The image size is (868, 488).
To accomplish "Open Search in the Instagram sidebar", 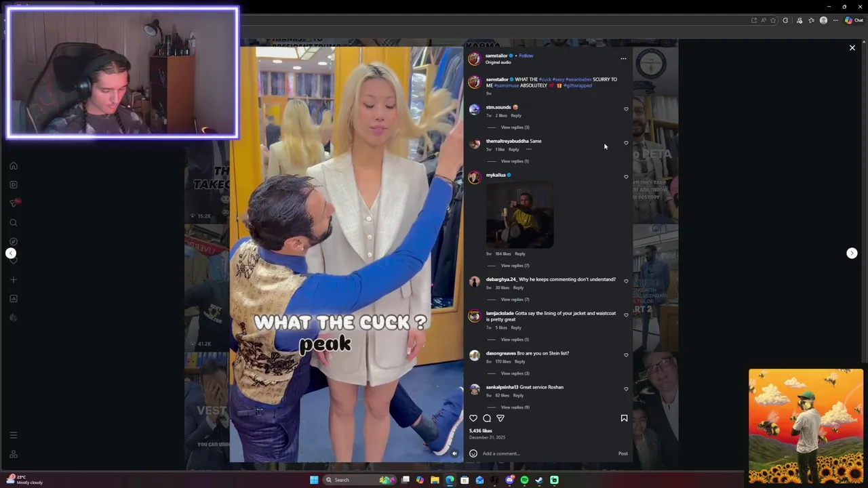I will (13, 222).
